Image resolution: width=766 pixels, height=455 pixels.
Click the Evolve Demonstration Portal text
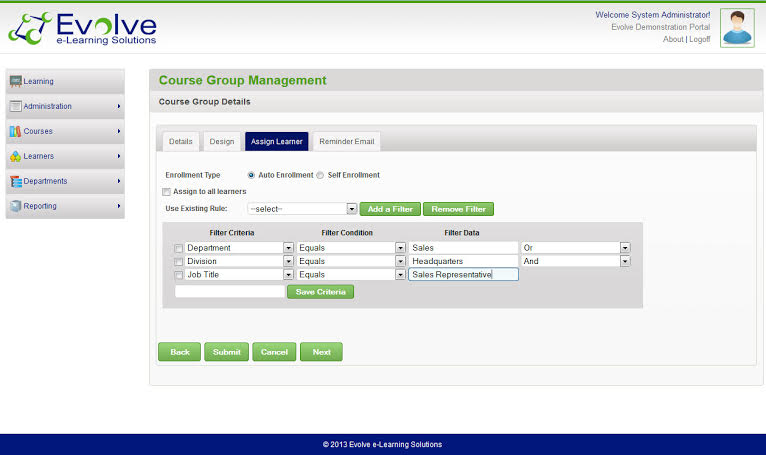point(660,27)
